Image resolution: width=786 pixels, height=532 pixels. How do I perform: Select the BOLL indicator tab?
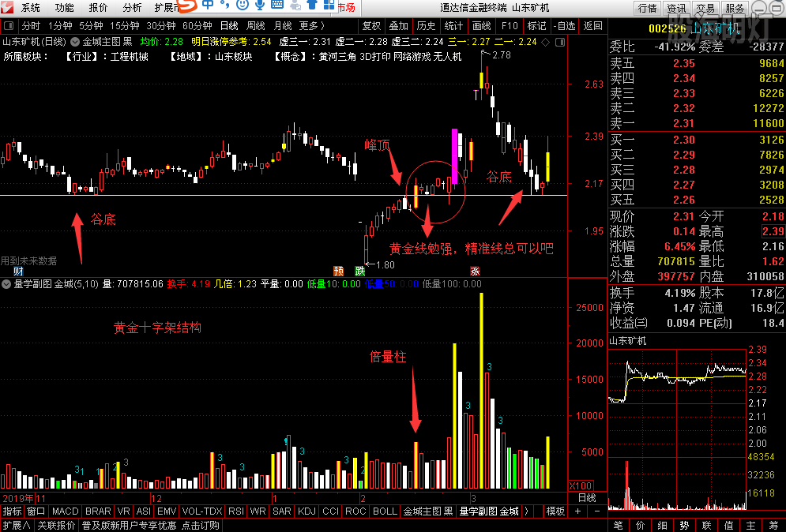[x=385, y=511]
